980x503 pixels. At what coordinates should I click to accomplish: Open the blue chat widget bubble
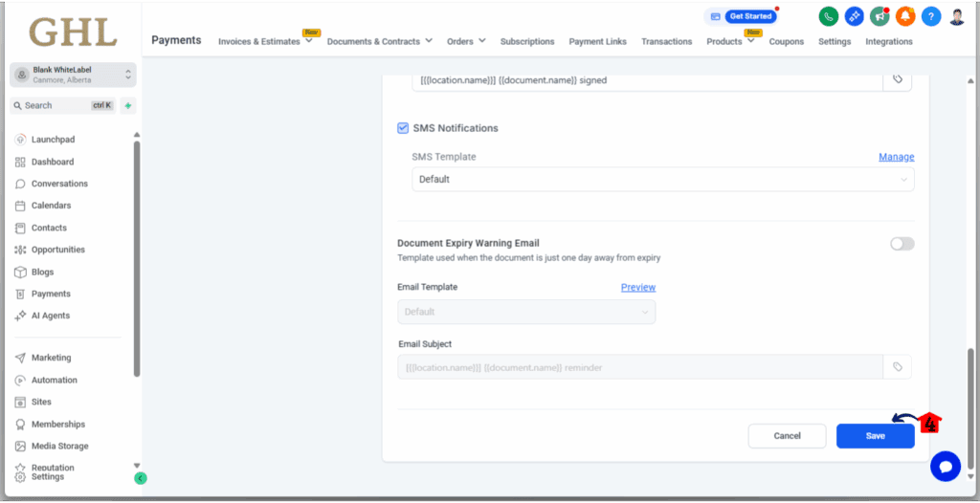pos(945,467)
